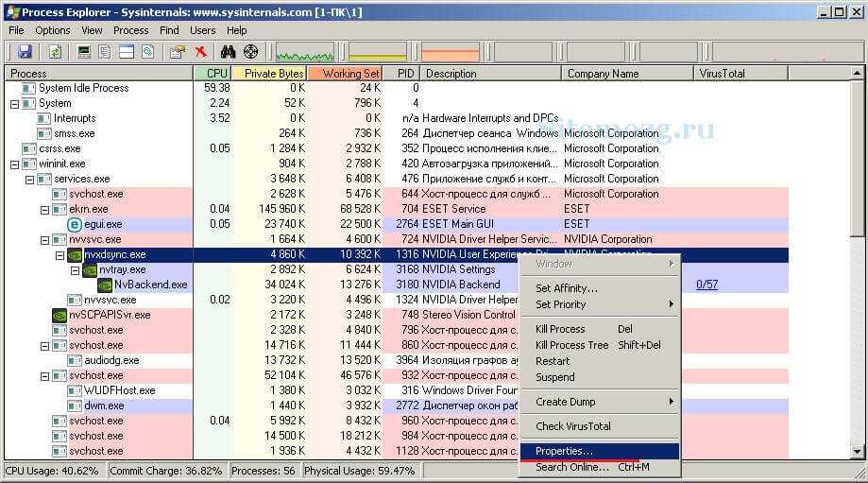The height and width of the screenshot is (483, 868).
Task: Collapse the ekrn.exe tree node
Action: (45, 209)
